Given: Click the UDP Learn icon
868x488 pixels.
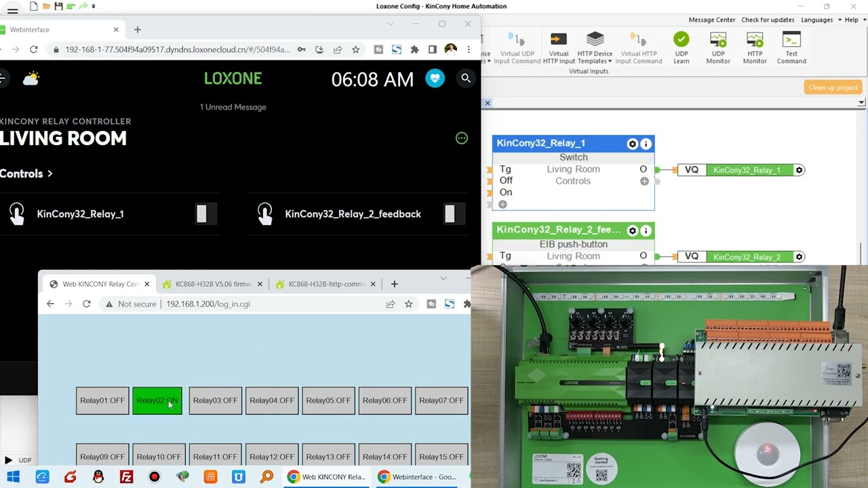Looking at the screenshot, I should (681, 47).
